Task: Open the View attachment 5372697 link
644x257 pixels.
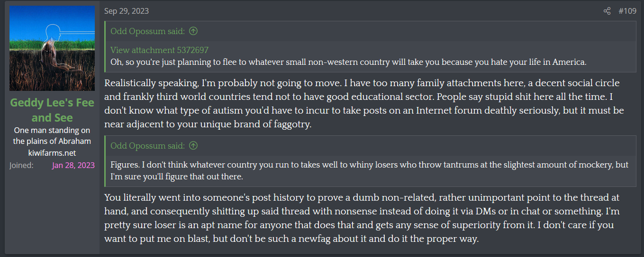Action: [159, 50]
